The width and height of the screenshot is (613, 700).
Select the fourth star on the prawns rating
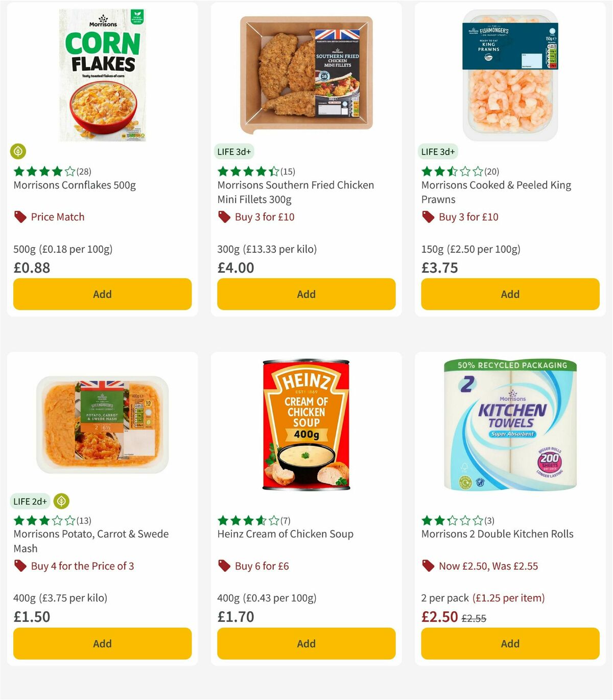[x=465, y=171]
